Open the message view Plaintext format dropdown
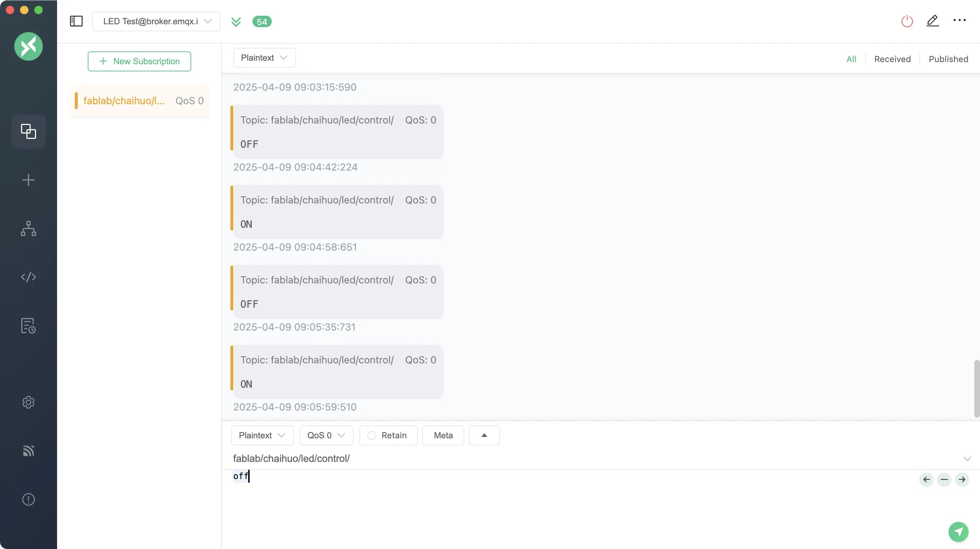Viewport: 980px width, 549px height. pos(264,58)
